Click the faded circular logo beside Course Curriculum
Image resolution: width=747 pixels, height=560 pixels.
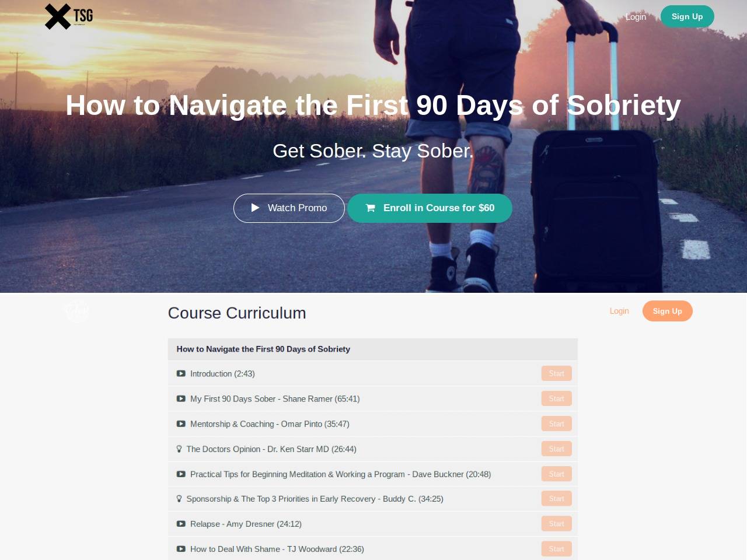point(76,311)
